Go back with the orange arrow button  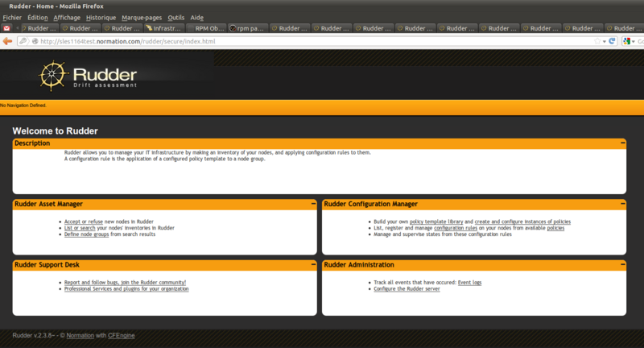click(7, 41)
